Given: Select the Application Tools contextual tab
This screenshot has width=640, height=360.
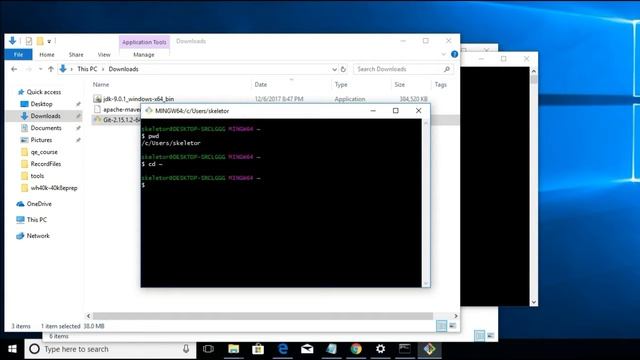Looking at the screenshot, I should (x=144, y=42).
